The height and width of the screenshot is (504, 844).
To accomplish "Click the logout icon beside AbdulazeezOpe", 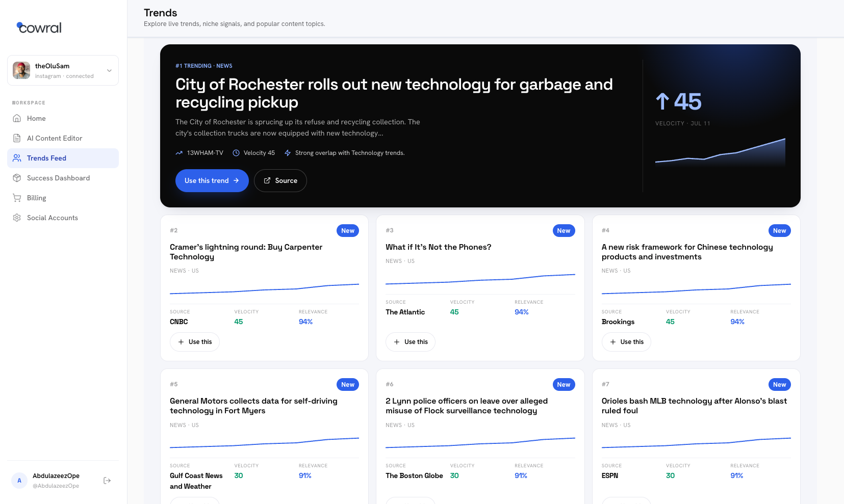I will (107, 481).
